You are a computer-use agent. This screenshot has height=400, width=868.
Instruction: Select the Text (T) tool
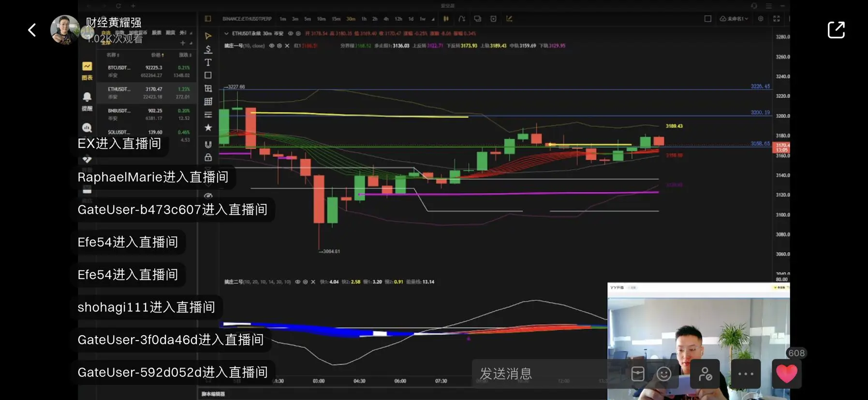(x=208, y=62)
